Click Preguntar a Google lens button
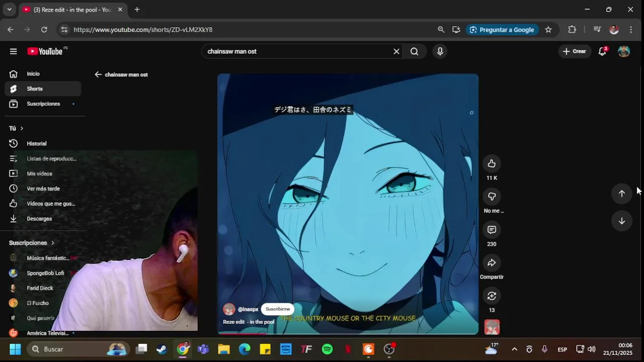The image size is (644, 362). [x=502, y=30]
